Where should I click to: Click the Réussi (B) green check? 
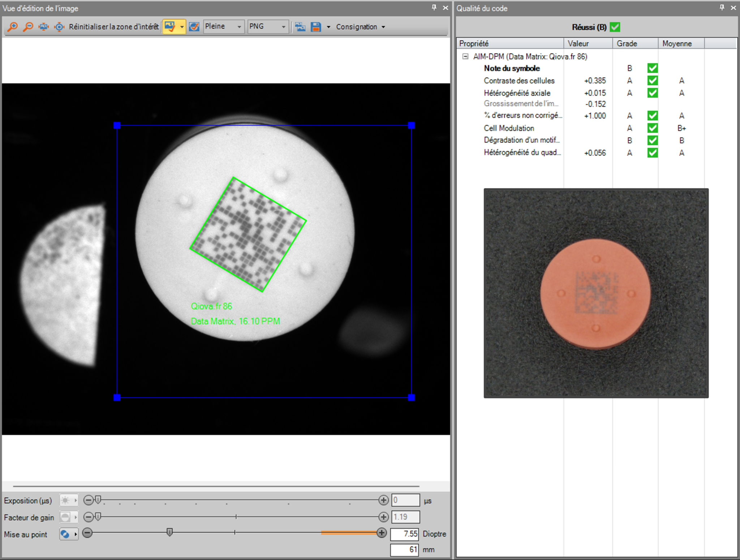coord(615,27)
